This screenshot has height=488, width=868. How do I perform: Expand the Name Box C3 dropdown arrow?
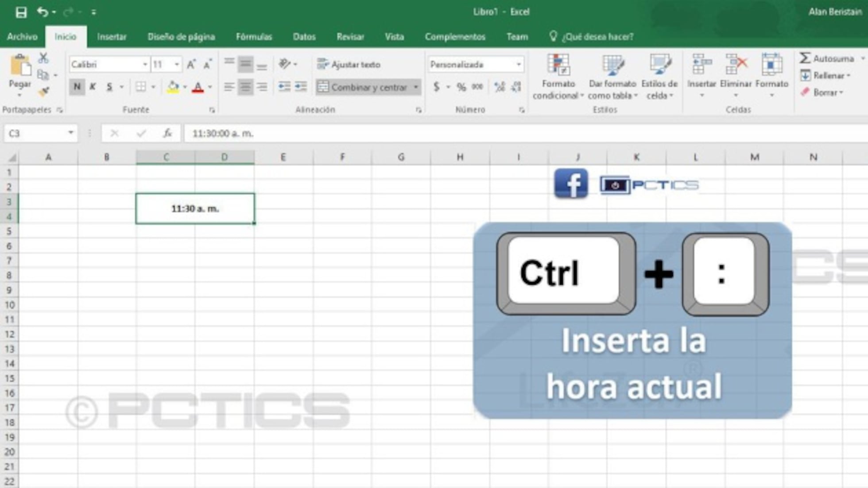(x=70, y=133)
